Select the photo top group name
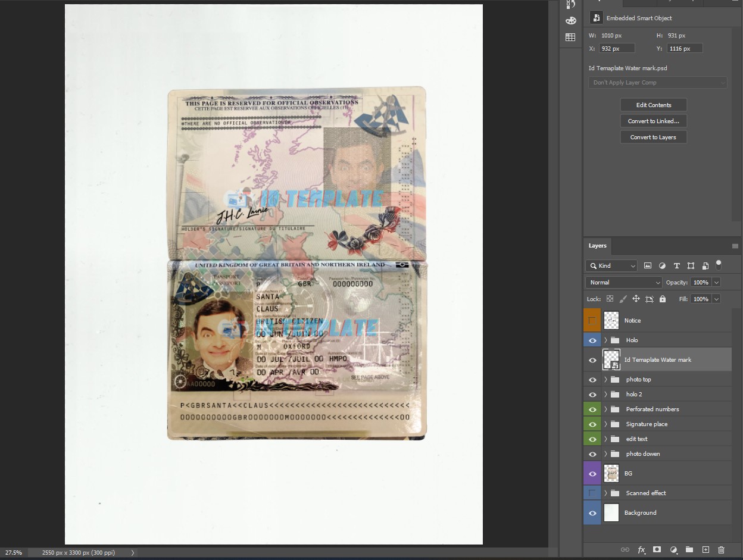743x560 pixels. 638,380
